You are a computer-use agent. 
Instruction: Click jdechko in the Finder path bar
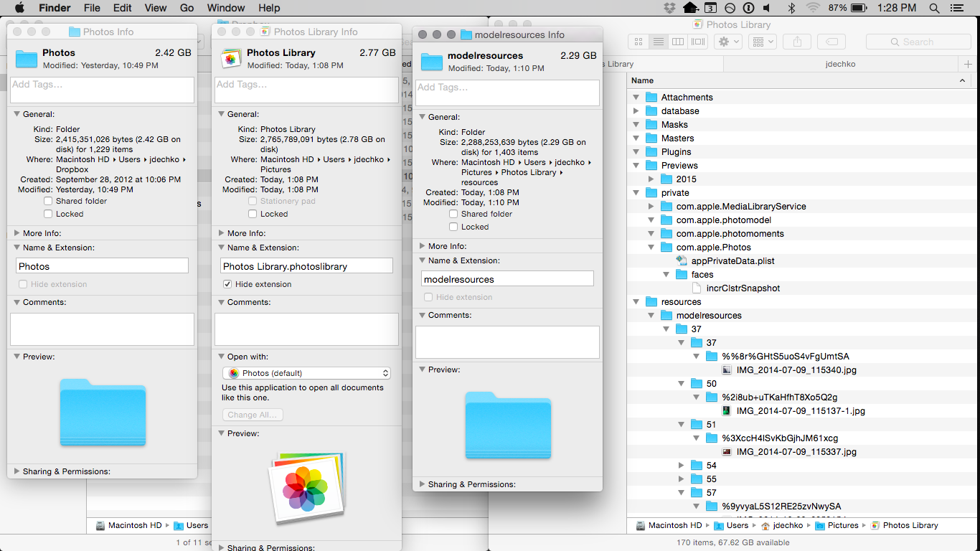click(x=781, y=525)
